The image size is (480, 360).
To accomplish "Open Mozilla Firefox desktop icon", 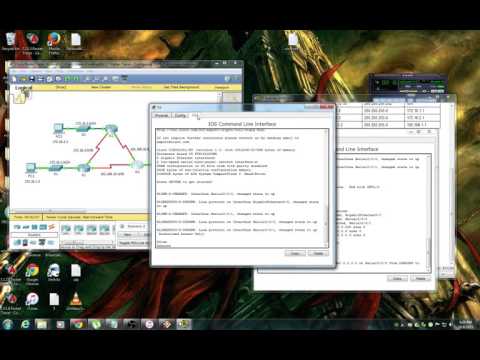I will (x=54, y=43).
